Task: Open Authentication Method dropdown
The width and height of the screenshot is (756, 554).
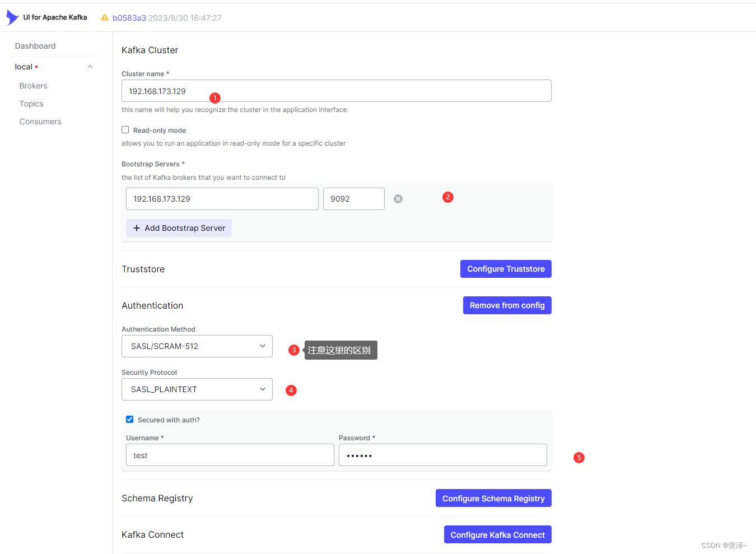Action: pyautogui.click(x=197, y=346)
